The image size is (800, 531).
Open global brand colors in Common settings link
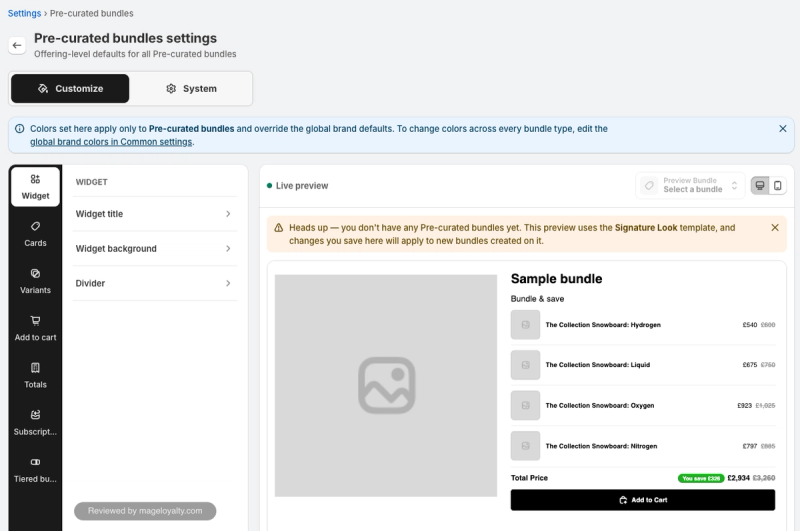click(x=111, y=142)
